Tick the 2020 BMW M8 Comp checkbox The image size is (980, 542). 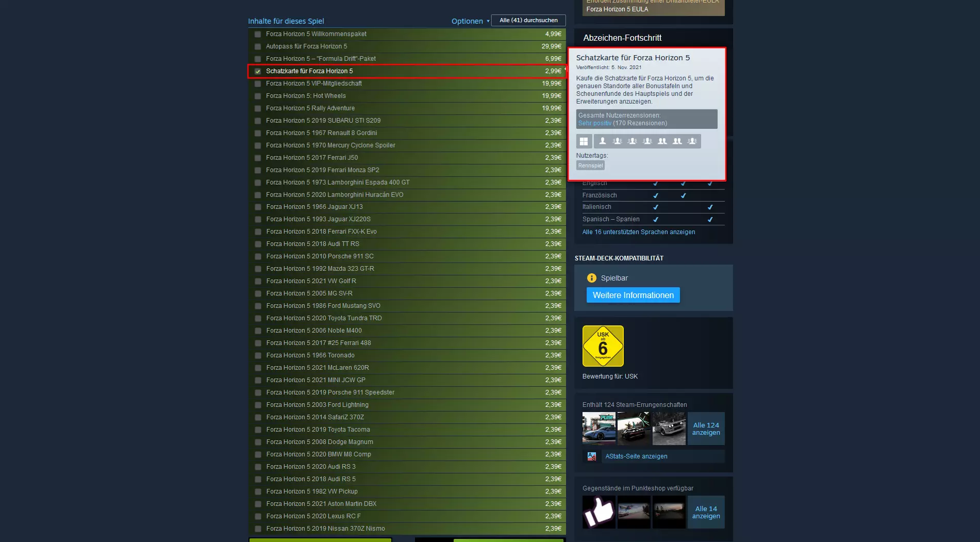pyautogui.click(x=258, y=454)
